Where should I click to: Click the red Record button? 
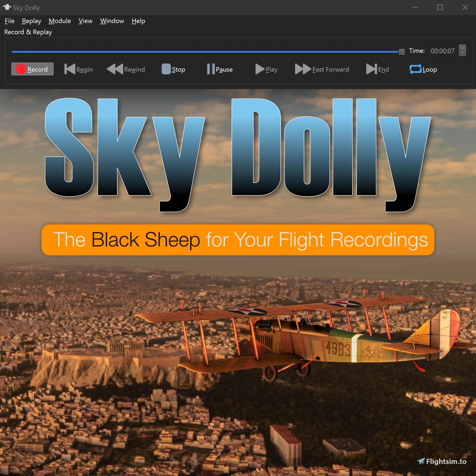(32, 69)
